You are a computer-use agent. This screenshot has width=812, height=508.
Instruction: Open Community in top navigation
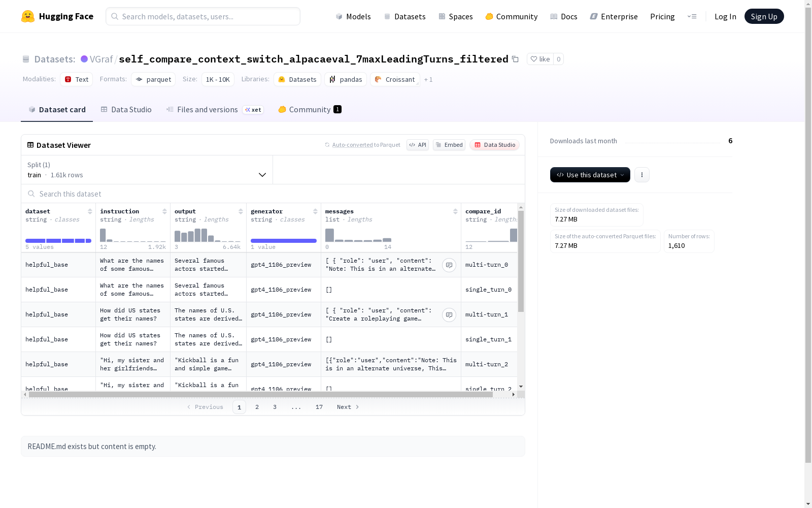pyautogui.click(x=512, y=16)
